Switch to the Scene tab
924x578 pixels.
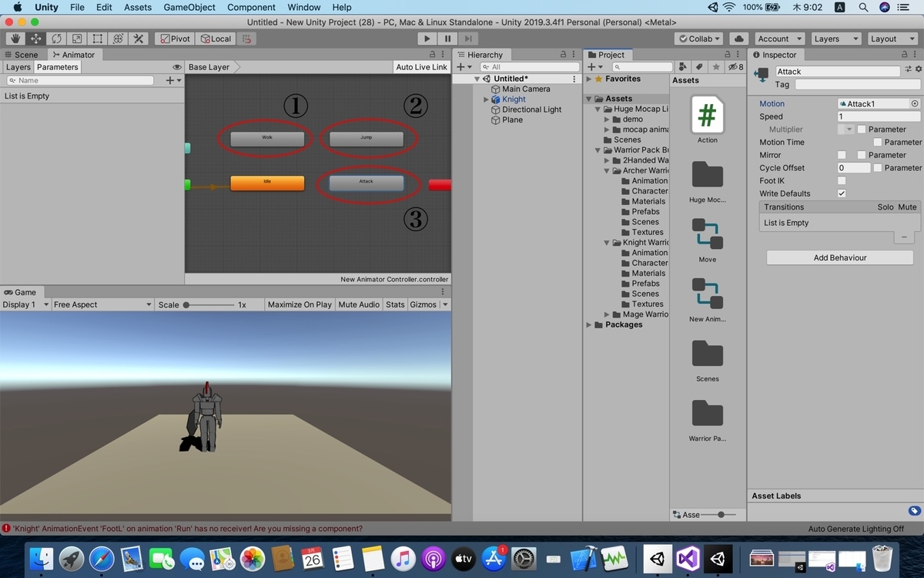pyautogui.click(x=22, y=55)
